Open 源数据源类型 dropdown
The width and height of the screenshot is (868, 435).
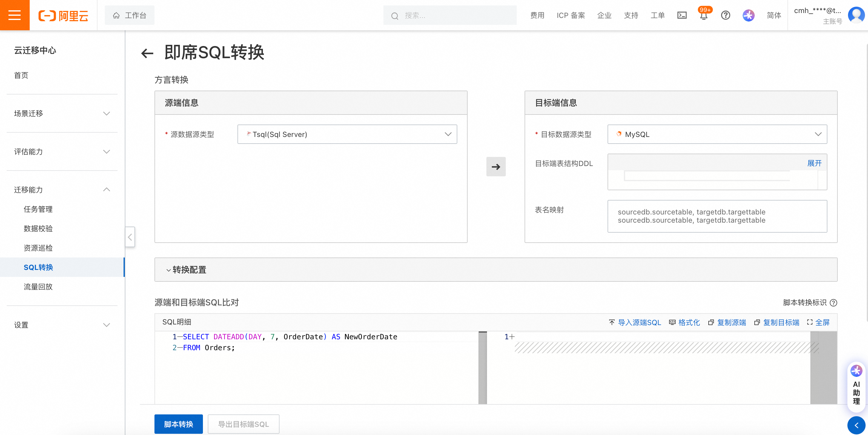(x=347, y=134)
